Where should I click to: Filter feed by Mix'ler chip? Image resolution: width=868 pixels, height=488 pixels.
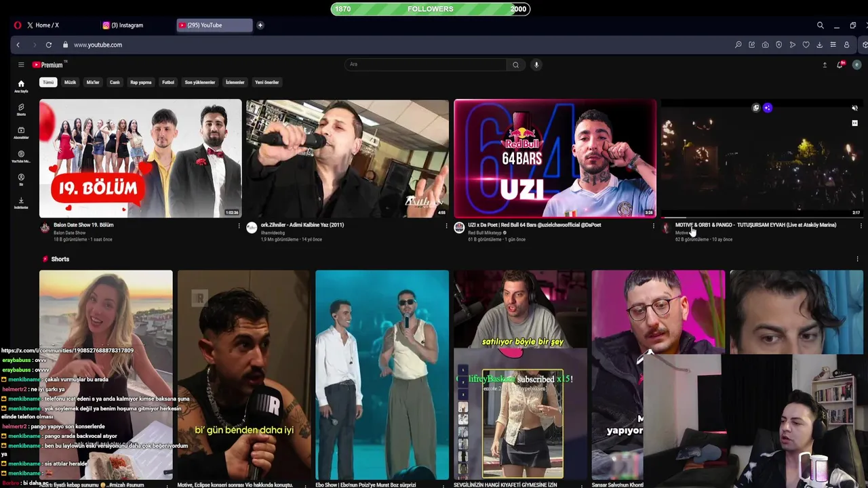pyautogui.click(x=93, y=83)
